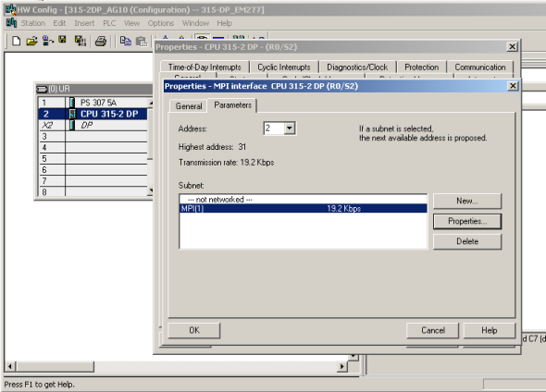Switch to the General tab

coord(189,106)
